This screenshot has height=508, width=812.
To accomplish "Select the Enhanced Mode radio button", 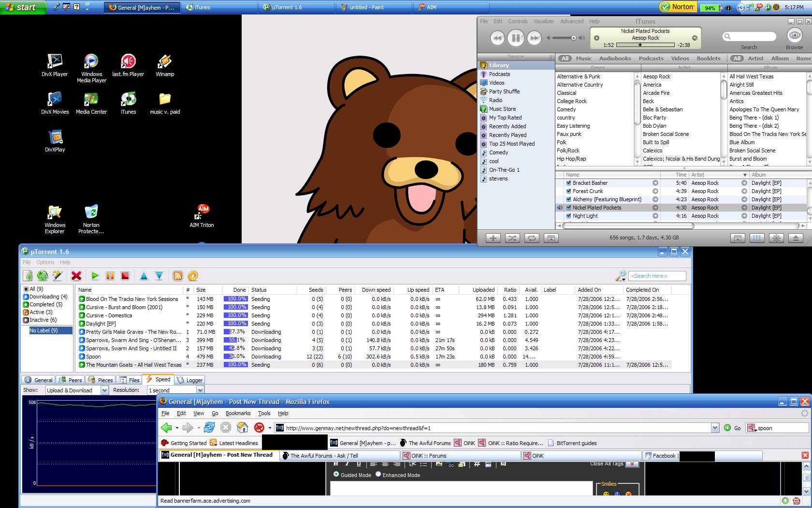I will 378,475.
